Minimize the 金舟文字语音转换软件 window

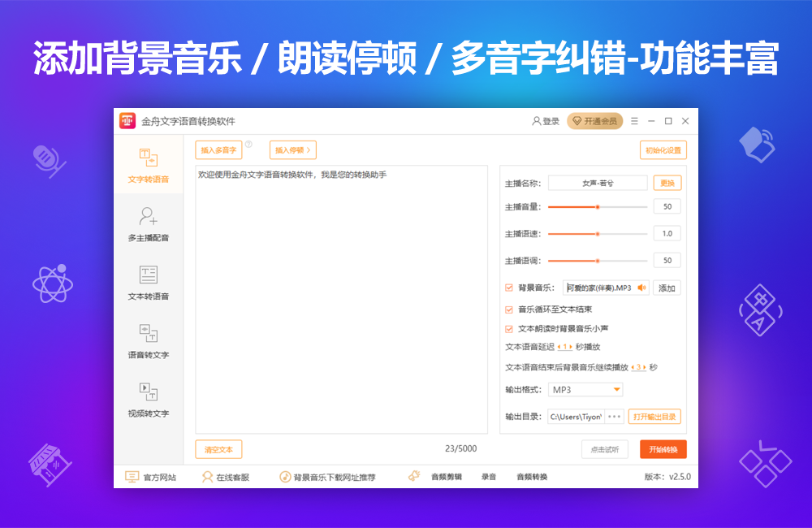coord(651,121)
